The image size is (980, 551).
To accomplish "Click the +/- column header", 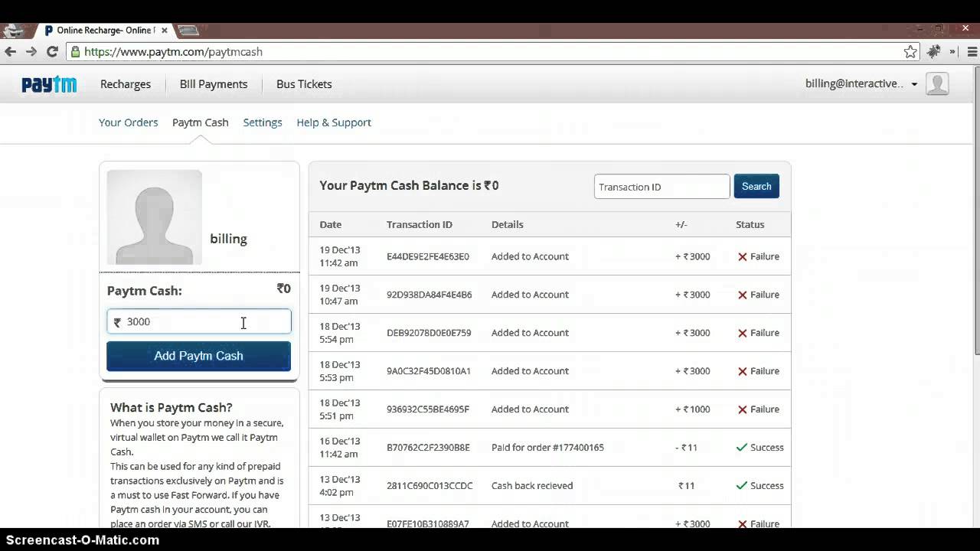I will click(681, 224).
